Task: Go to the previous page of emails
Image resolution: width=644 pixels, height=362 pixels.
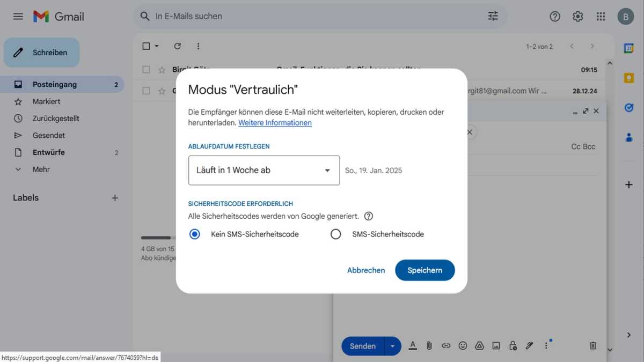Action: click(572, 47)
